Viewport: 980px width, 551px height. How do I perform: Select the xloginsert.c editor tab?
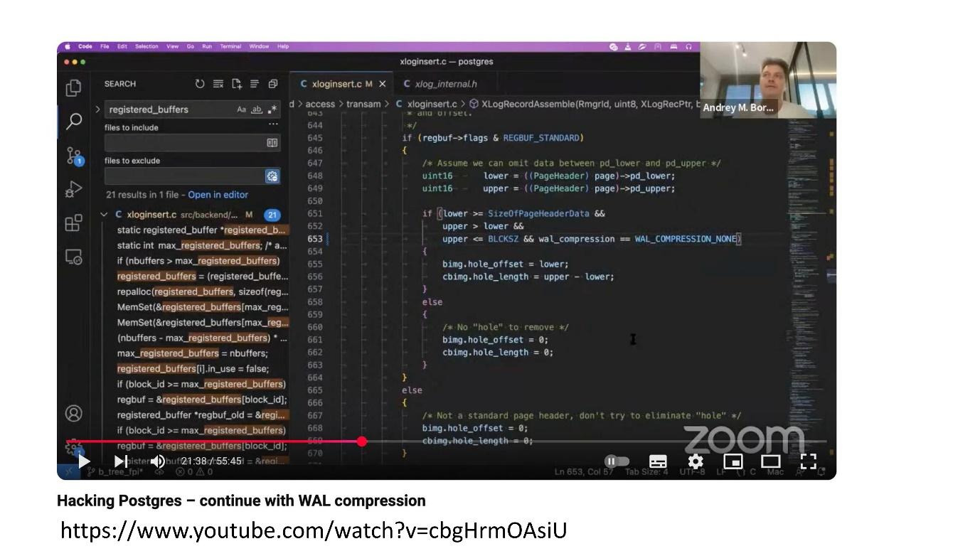(341, 84)
